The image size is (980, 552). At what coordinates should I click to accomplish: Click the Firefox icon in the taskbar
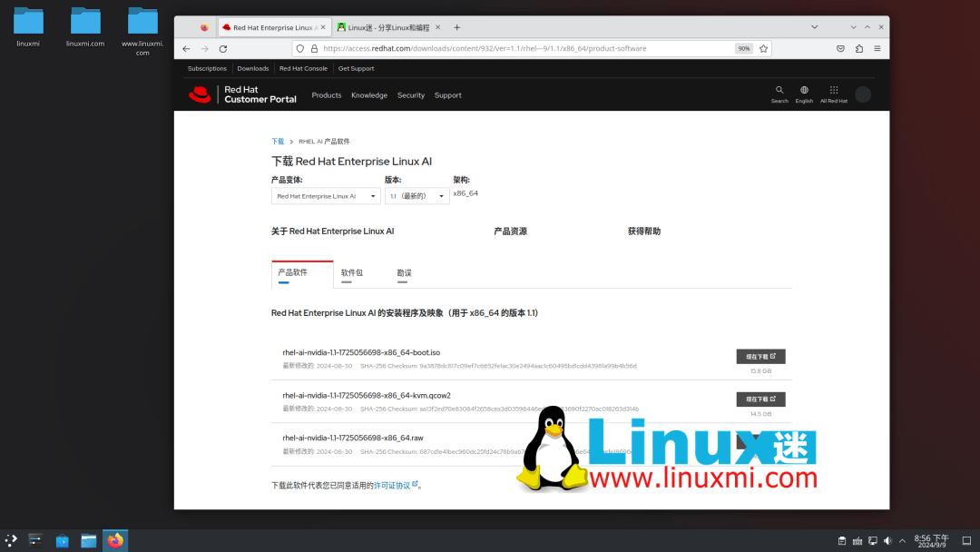pos(115,539)
